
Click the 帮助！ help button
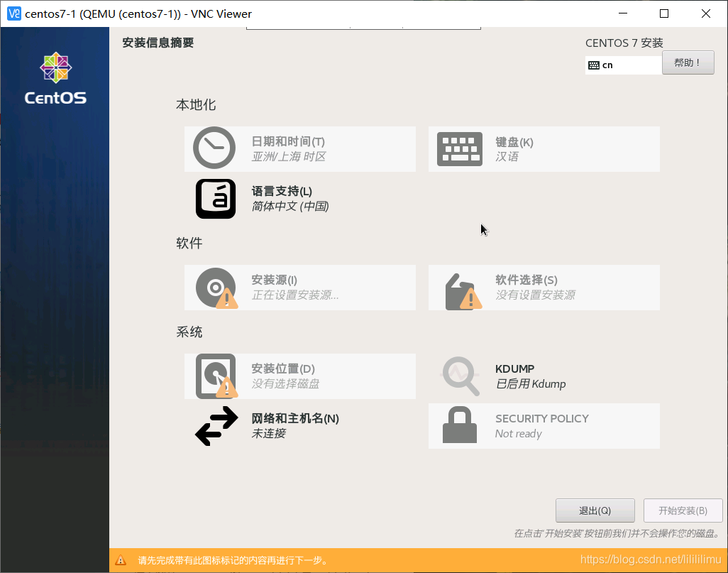click(688, 62)
